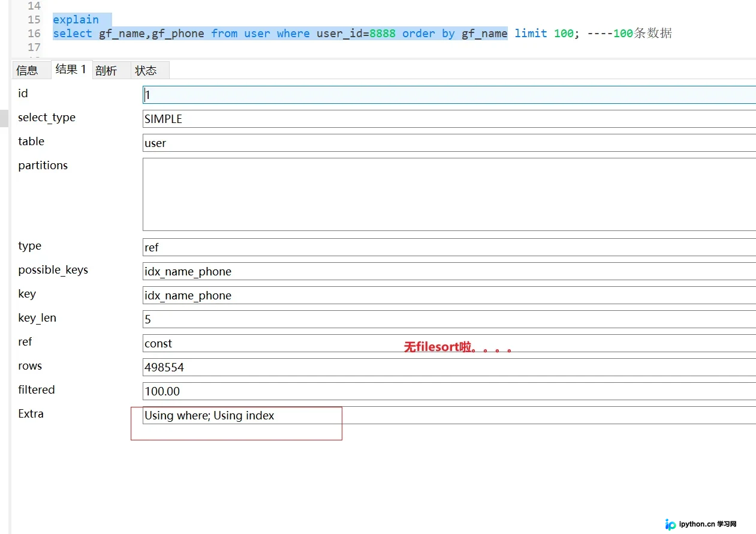The width and height of the screenshot is (756, 534).
Task: Click the key field showing idx_name_phone
Action: click(449, 295)
